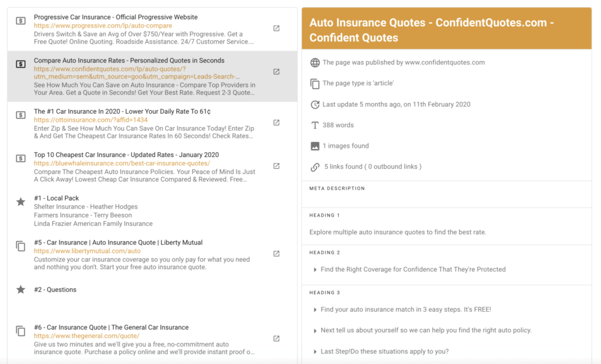Viewport: 601px width, 364px height.
Task: Click 'Farmers Insurance - Terry Beeson' listing
Action: point(83,215)
